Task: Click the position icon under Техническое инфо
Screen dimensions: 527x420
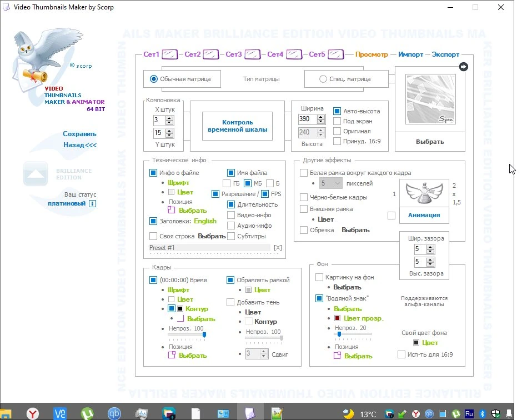Action: coord(172,210)
